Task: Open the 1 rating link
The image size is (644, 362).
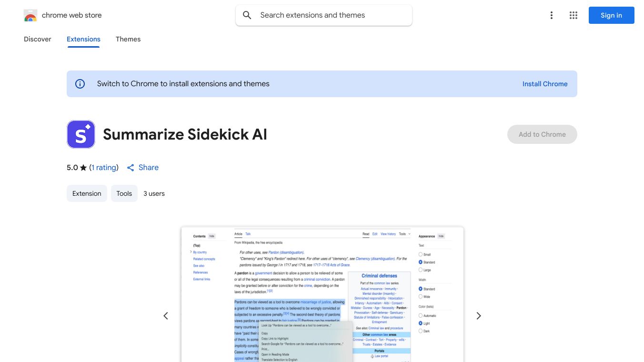Action: (104, 168)
